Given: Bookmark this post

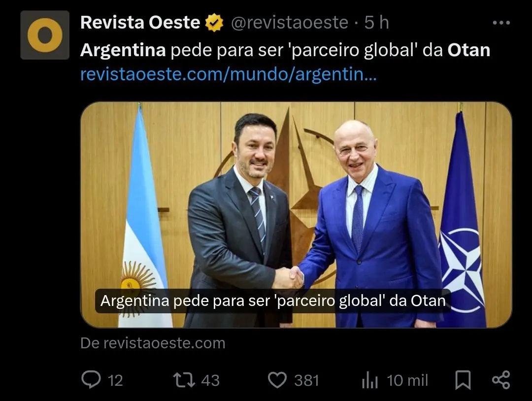Looking at the screenshot, I should tap(463, 380).
